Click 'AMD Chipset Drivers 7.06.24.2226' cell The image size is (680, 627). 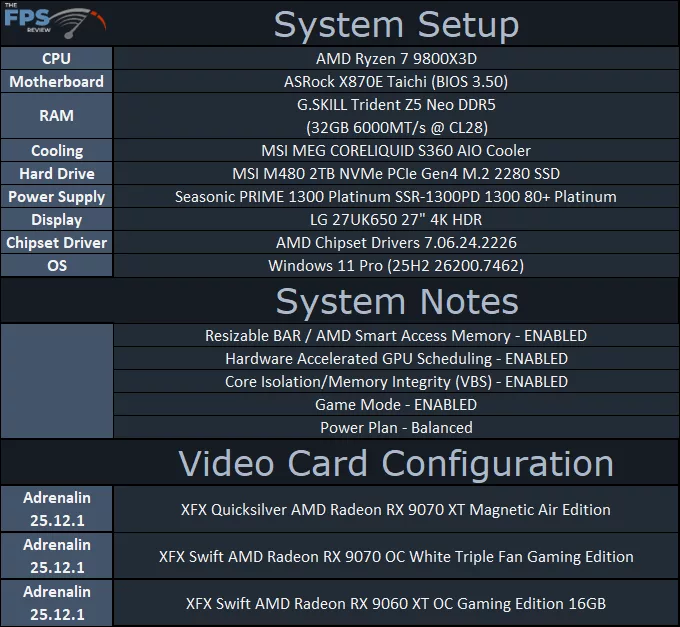396,242
